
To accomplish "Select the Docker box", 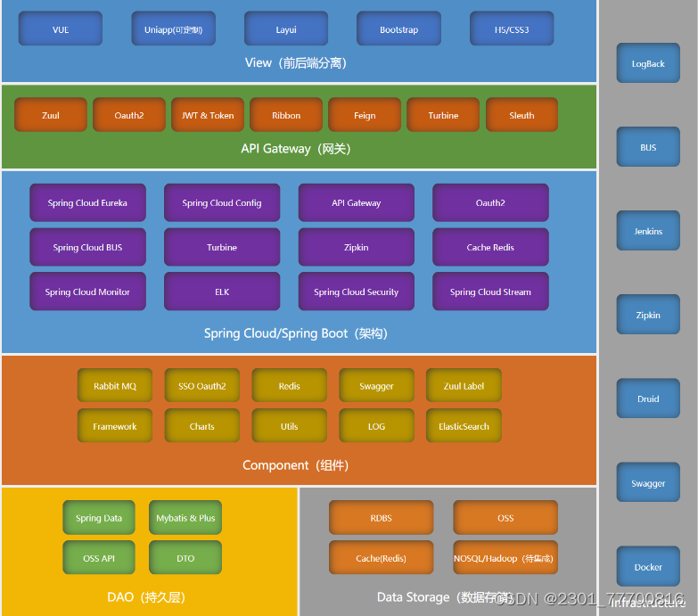I will 648,567.
